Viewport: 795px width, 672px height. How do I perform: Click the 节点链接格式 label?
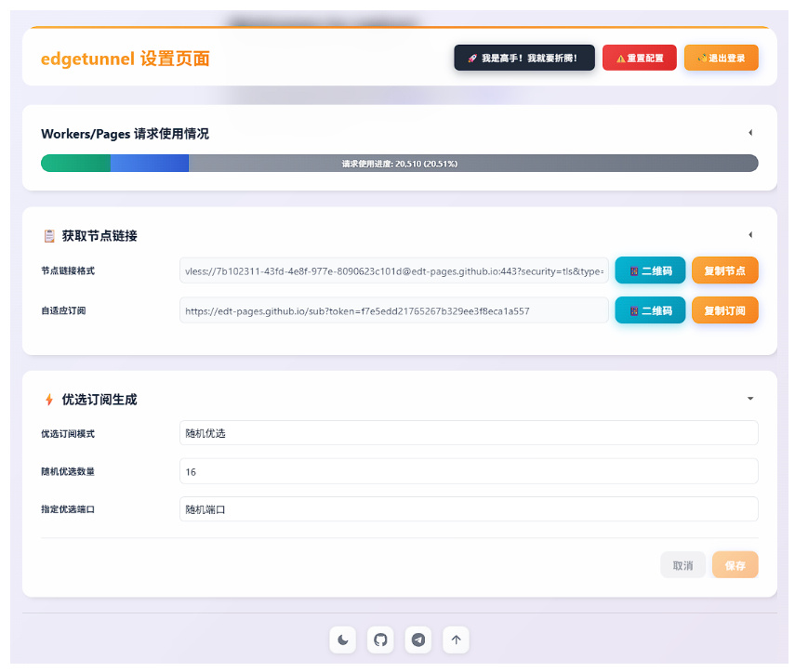[x=68, y=270]
